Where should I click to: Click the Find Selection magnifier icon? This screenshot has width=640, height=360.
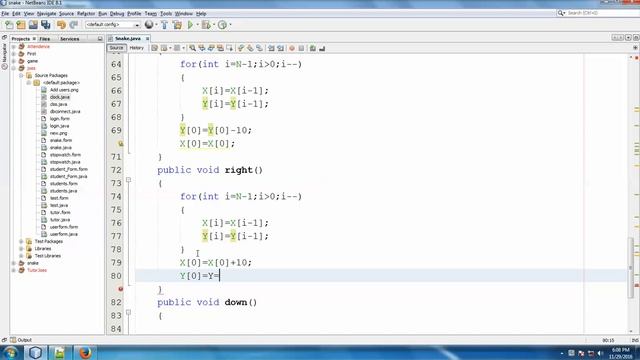coord(192,48)
